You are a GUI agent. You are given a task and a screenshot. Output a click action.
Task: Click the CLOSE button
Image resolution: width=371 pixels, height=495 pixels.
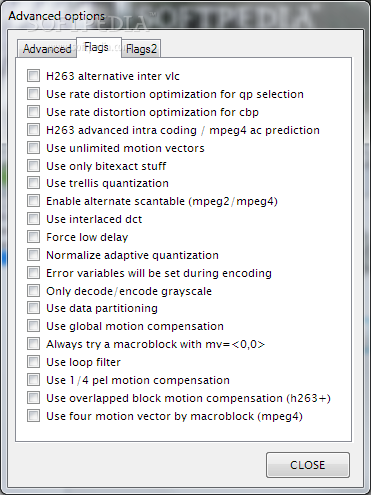tap(308, 465)
